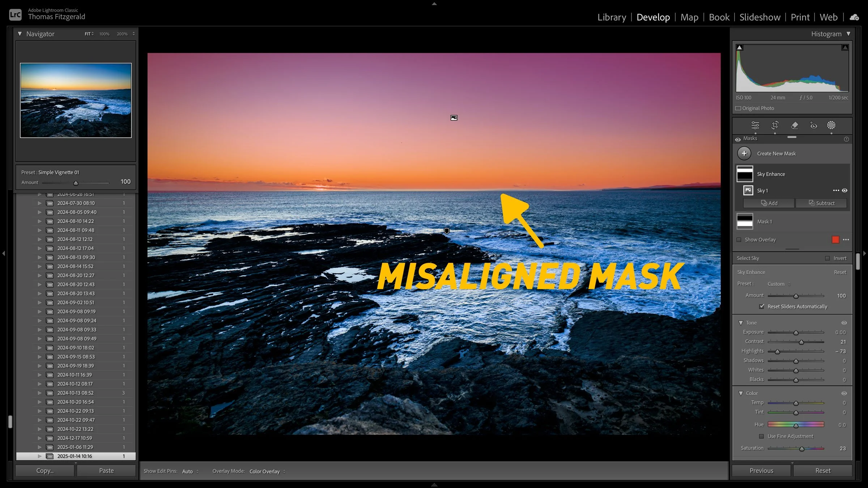Check the Invert checkbox
This screenshot has width=868, height=488.
[x=827, y=258]
